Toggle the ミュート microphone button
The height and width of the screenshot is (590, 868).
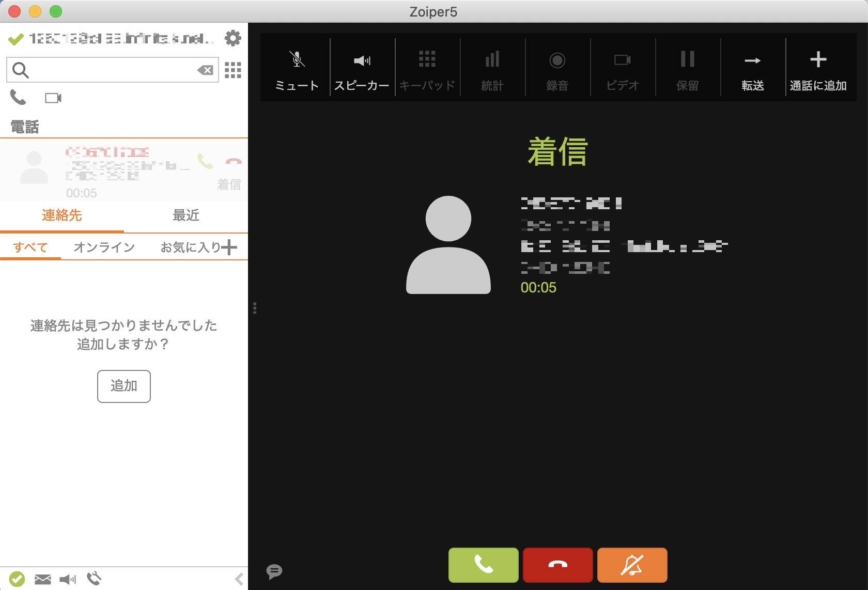pos(297,68)
